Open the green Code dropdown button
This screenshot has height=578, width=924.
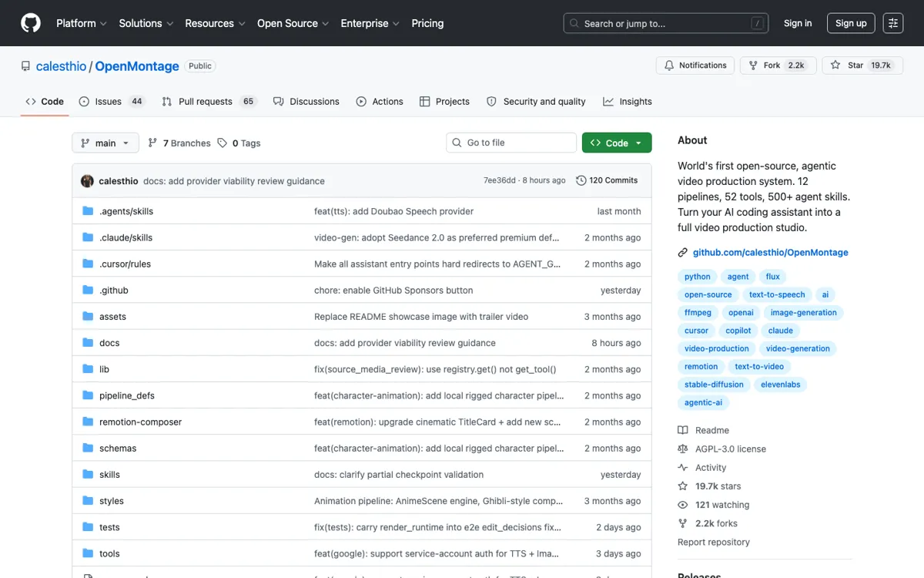pos(617,143)
